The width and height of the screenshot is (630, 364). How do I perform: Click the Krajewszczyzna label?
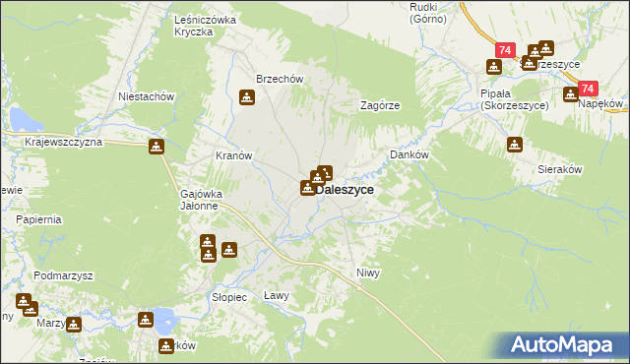[63, 142]
